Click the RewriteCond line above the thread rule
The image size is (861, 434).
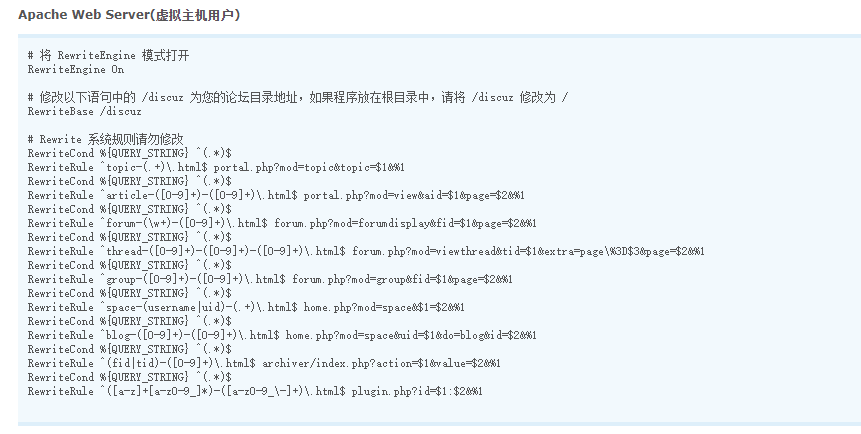point(130,237)
